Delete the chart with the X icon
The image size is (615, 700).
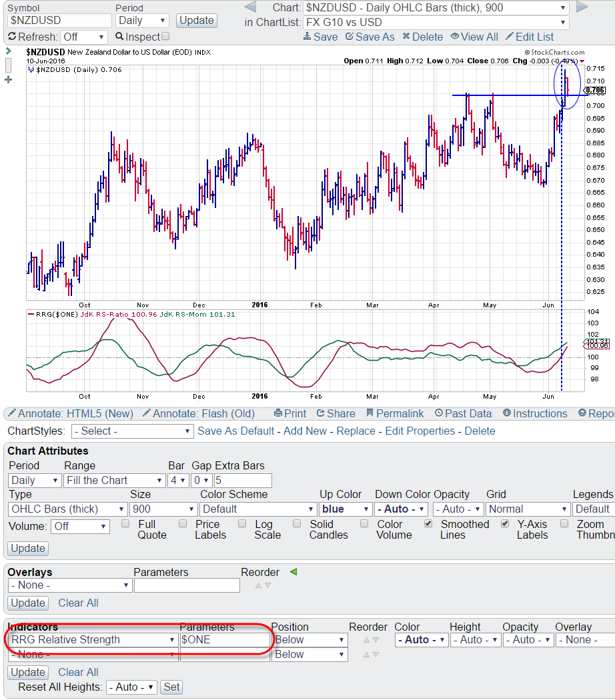tap(418, 37)
